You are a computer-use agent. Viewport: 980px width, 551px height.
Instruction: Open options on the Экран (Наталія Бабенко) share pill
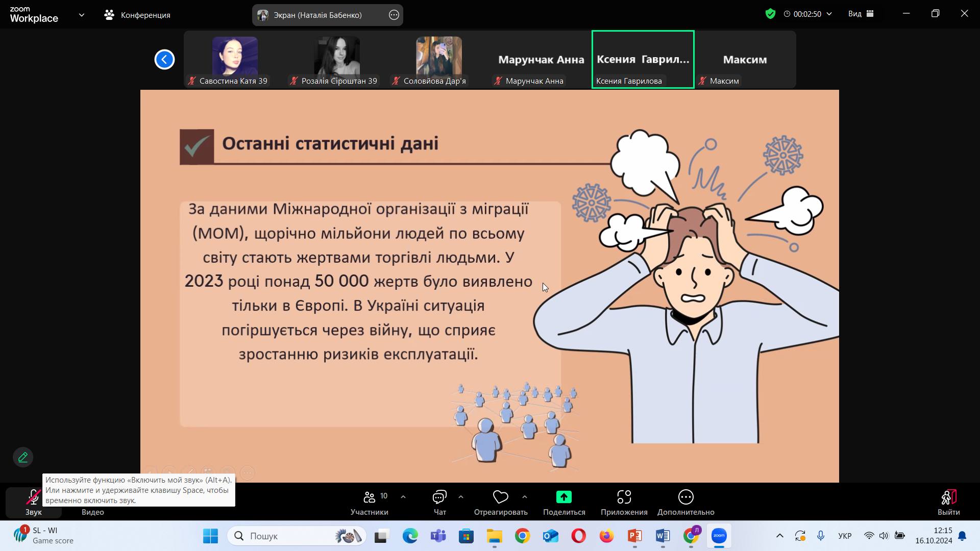(394, 15)
